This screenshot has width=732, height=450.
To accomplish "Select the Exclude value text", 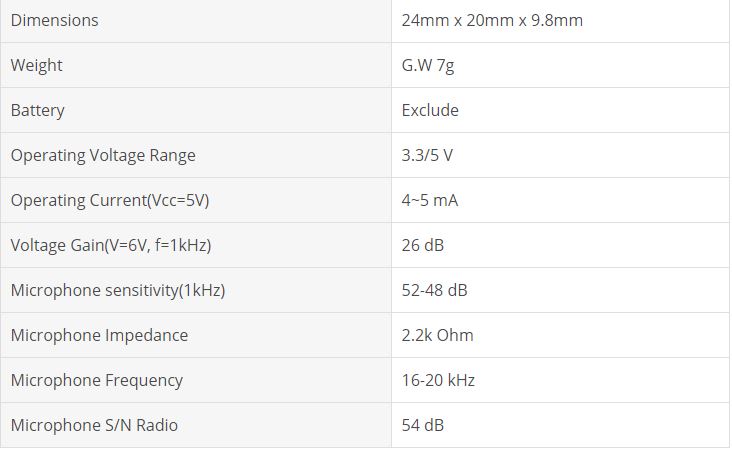I will tap(430, 110).
